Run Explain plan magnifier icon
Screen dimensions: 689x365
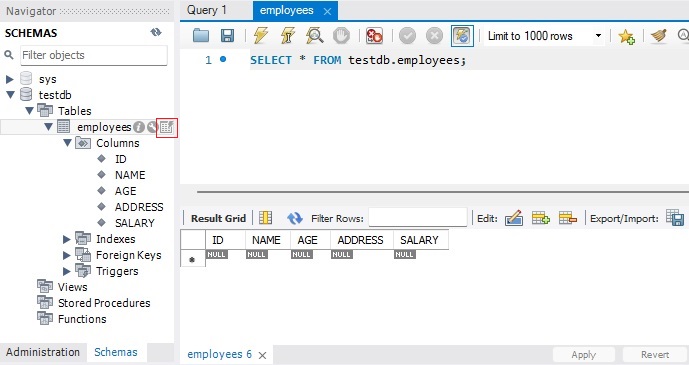coord(315,36)
